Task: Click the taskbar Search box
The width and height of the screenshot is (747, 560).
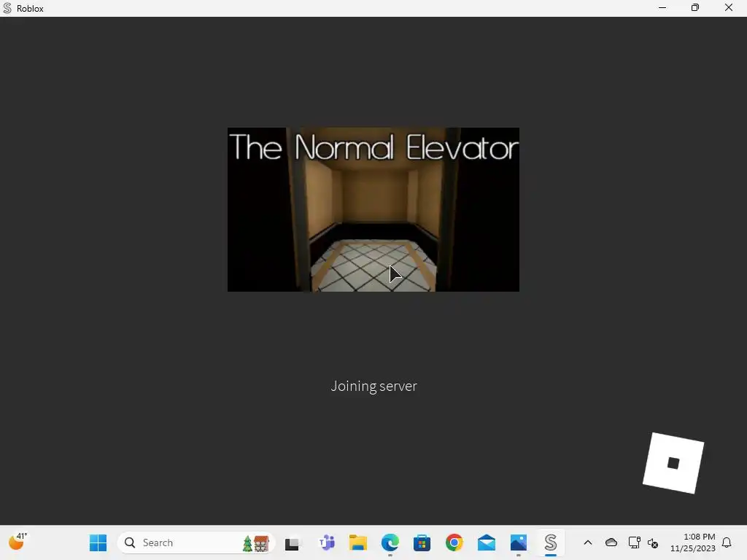Action: 196,542
